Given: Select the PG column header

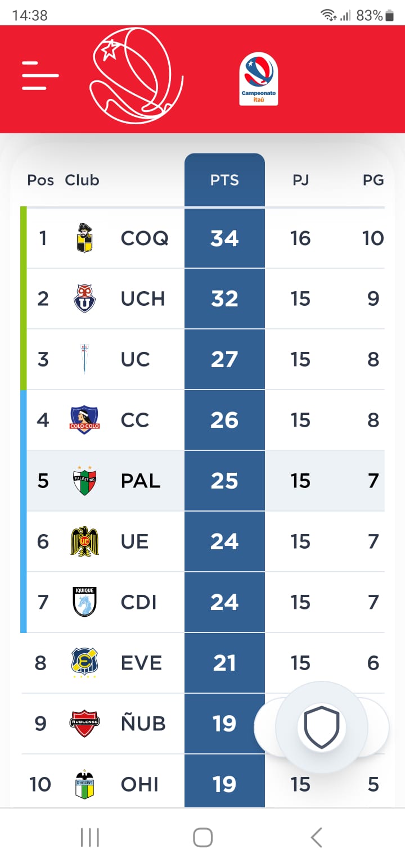Looking at the screenshot, I should (373, 180).
